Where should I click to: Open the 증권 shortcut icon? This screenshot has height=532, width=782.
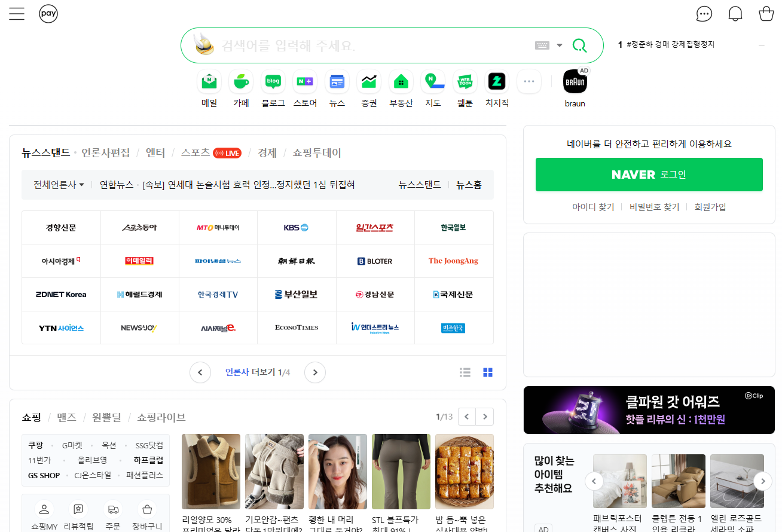pyautogui.click(x=369, y=82)
